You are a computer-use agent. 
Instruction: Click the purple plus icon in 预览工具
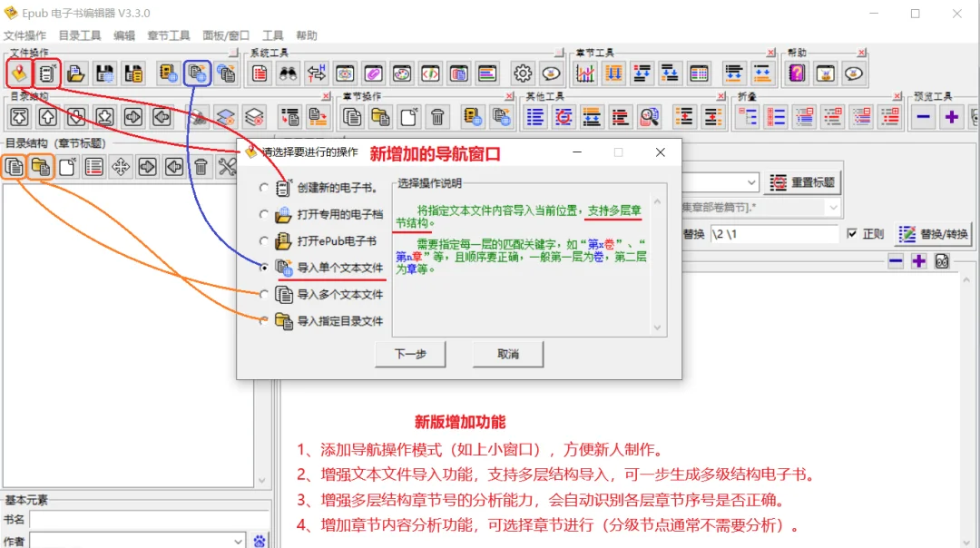coord(952,117)
